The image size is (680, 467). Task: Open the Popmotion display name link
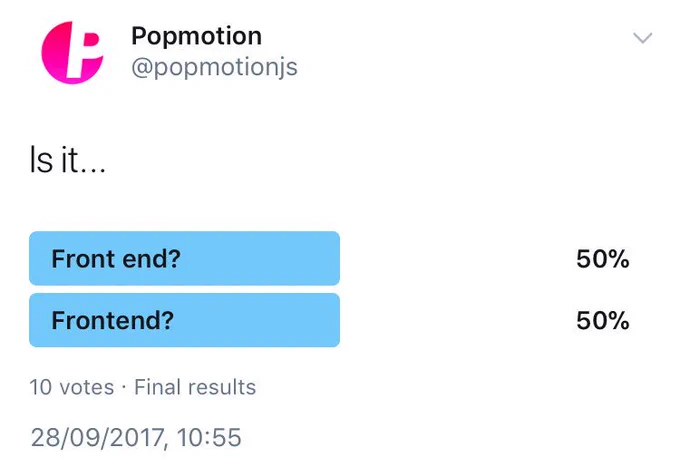(196, 36)
